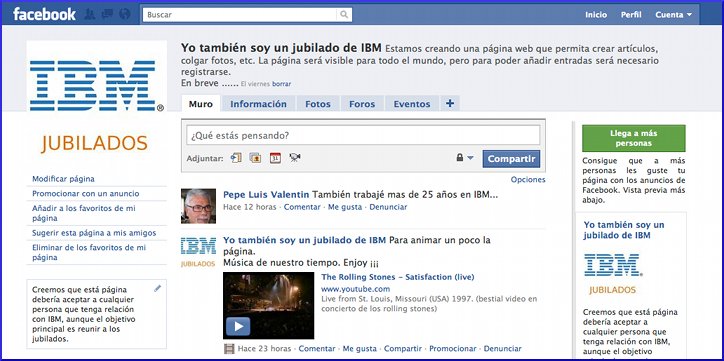Click Denunciar under the video post
The image size is (724, 361).
pos(502,349)
